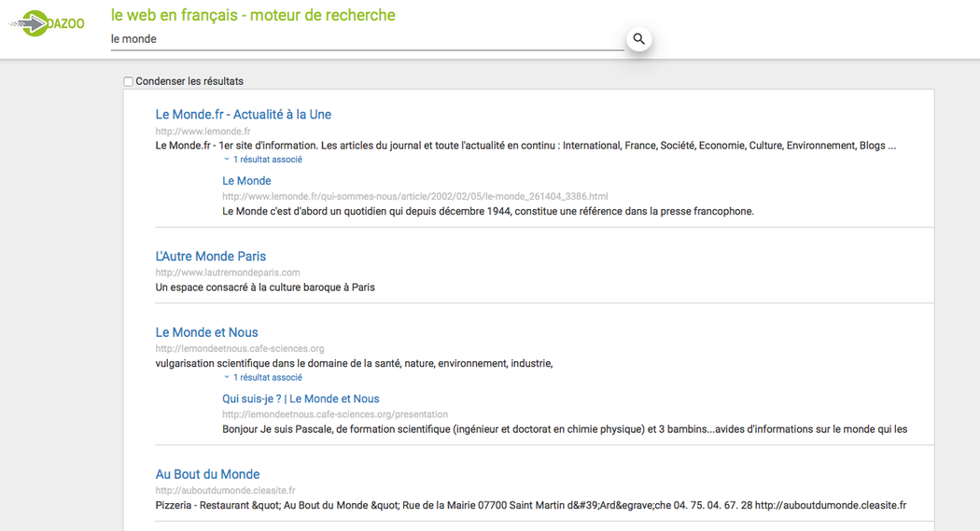This screenshot has height=531, width=980.
Task: Open the "Le Monde et Nous" result
Action: [x=206, y=332]
